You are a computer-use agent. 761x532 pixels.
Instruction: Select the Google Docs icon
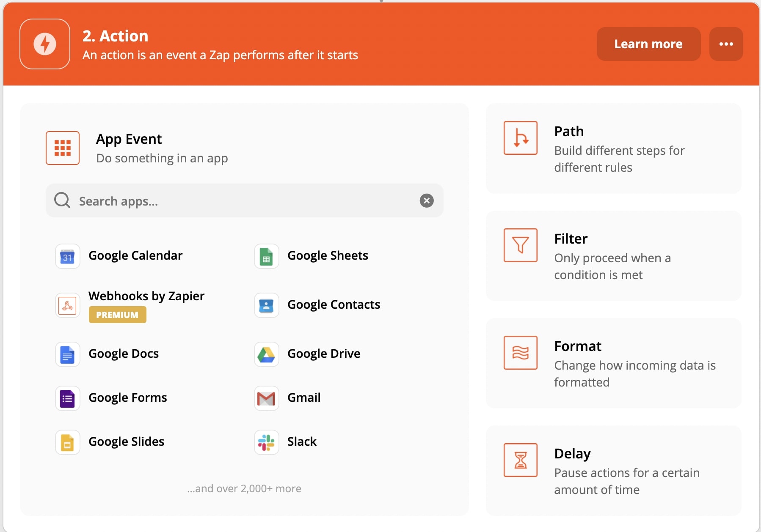pos(68,354)
